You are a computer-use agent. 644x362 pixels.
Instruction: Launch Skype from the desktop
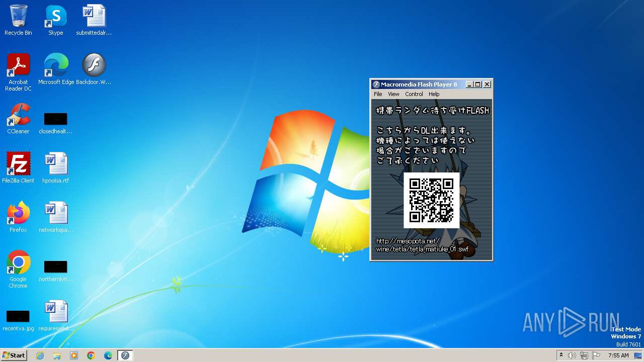pyautogui.click(x=55, y=20)
